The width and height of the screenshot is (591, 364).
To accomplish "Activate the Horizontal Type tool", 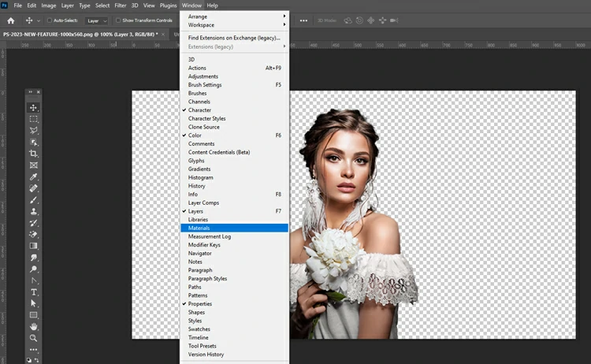I will coord(34,292).
